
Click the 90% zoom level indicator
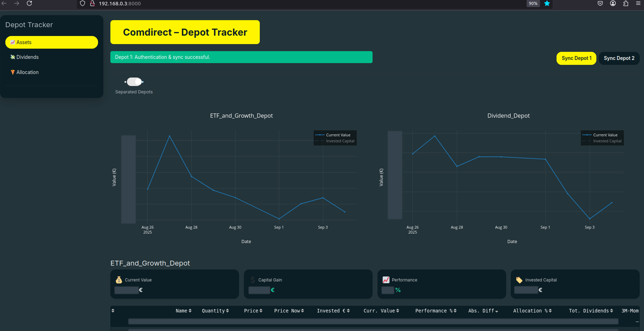533,3
